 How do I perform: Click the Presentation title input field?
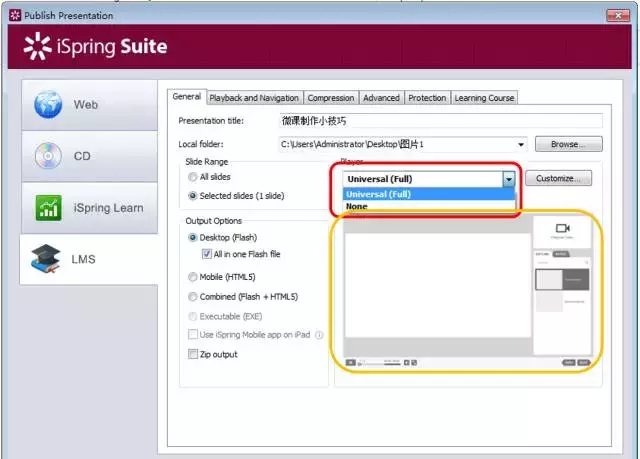[x=441, y=121]
